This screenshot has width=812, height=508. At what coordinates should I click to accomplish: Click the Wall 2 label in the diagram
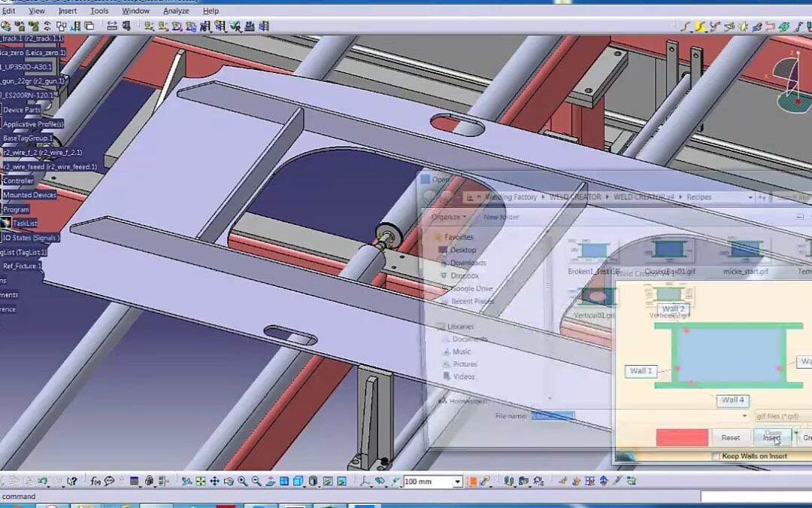pos(673,309)
